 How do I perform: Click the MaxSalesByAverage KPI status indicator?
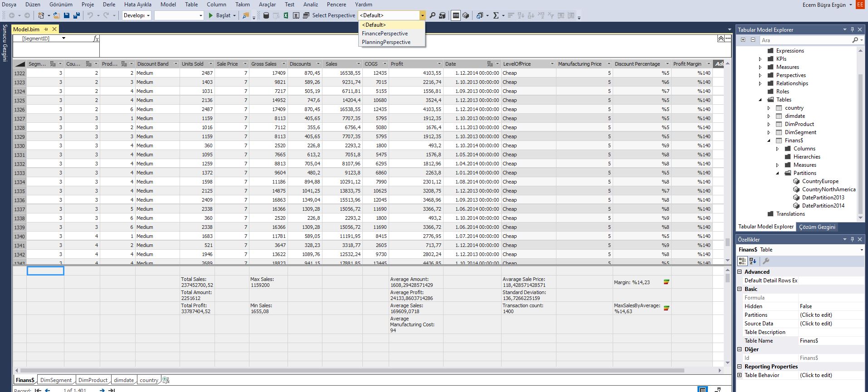click(x=666, y=308)
